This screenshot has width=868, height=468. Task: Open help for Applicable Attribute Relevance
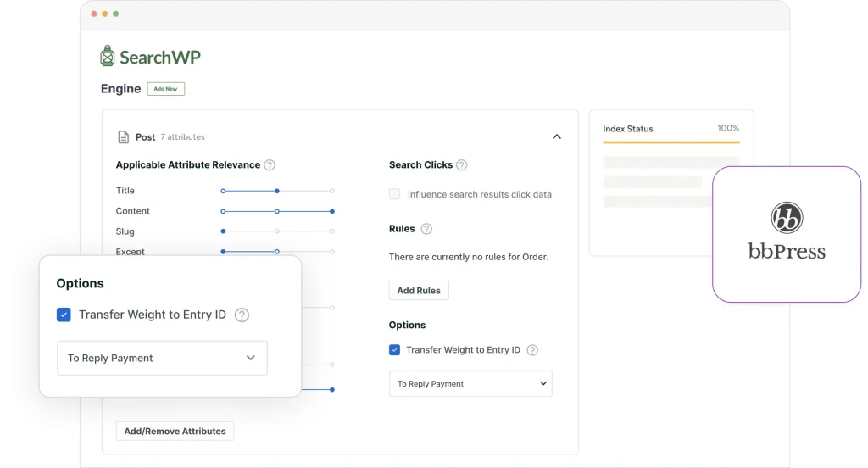[270, 165]
